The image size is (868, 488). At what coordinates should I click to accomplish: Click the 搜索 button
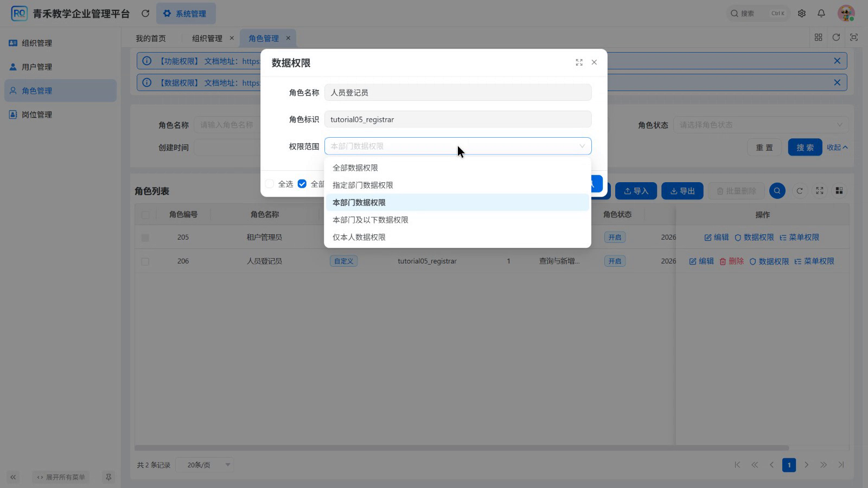pos(805,147)
